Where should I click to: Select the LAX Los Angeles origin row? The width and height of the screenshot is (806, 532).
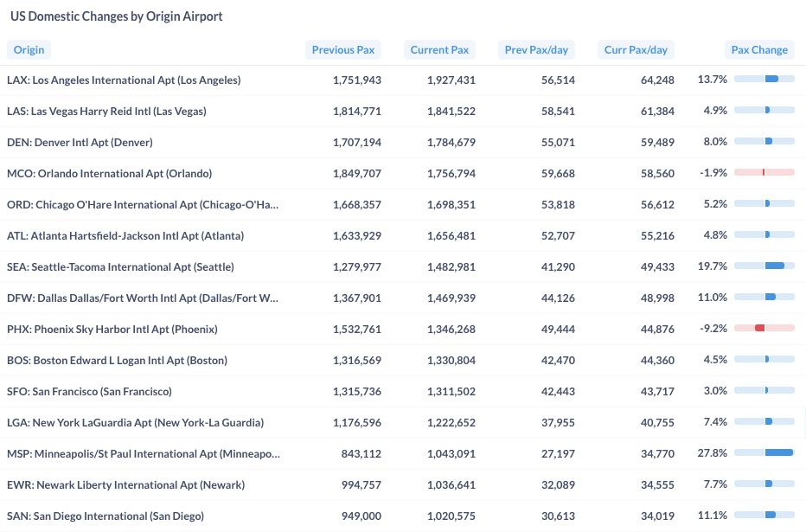403,80
